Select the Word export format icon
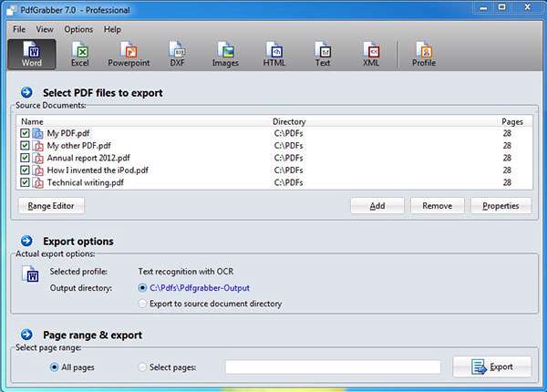This screenshot has width=547, height=392. coord(31,54)
